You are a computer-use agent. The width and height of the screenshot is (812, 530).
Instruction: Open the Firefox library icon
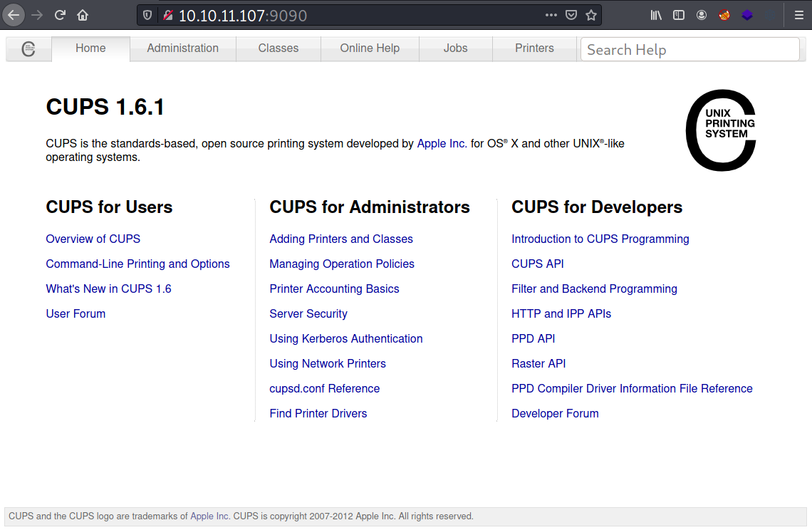656,14
